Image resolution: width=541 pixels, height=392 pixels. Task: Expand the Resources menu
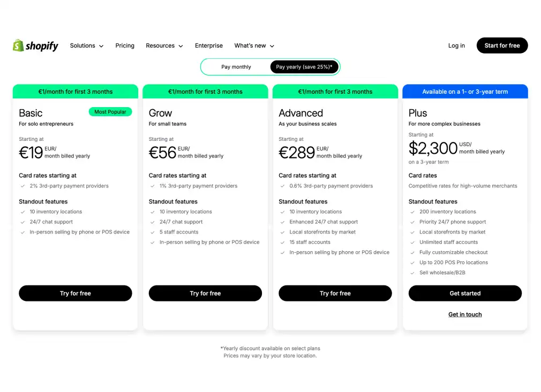coord(164,46)
